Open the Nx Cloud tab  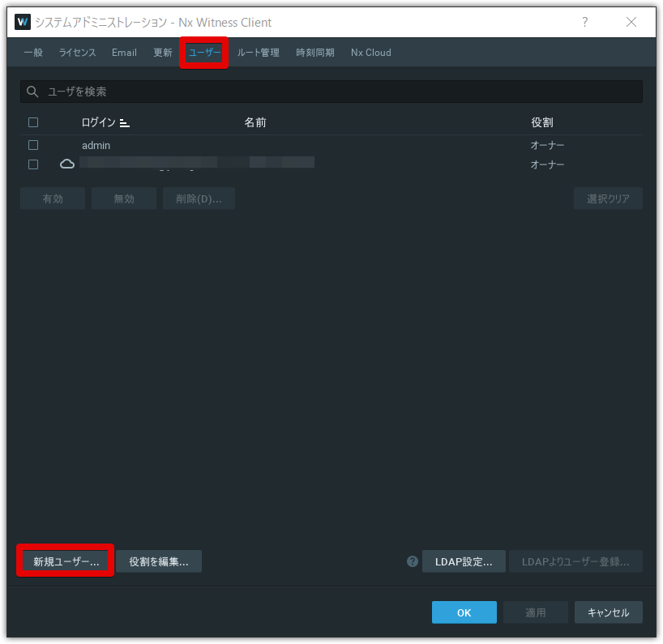pos(371,53)
